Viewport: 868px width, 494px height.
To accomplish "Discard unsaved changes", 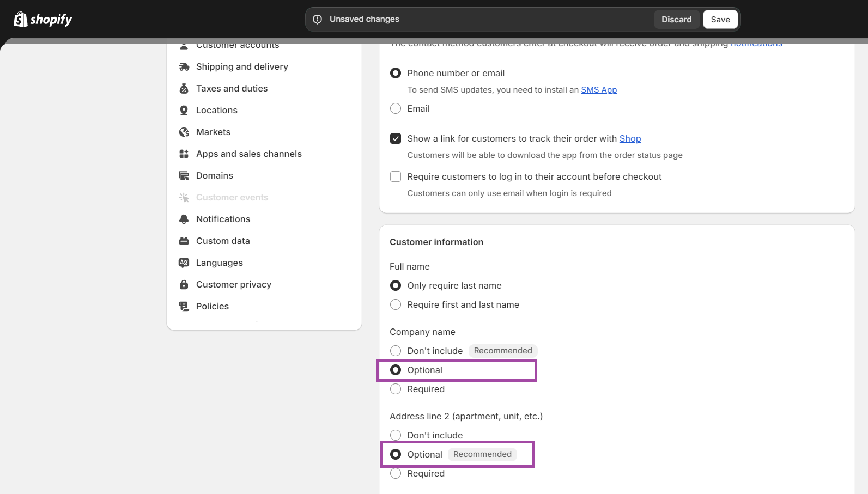I will [677, 20].
